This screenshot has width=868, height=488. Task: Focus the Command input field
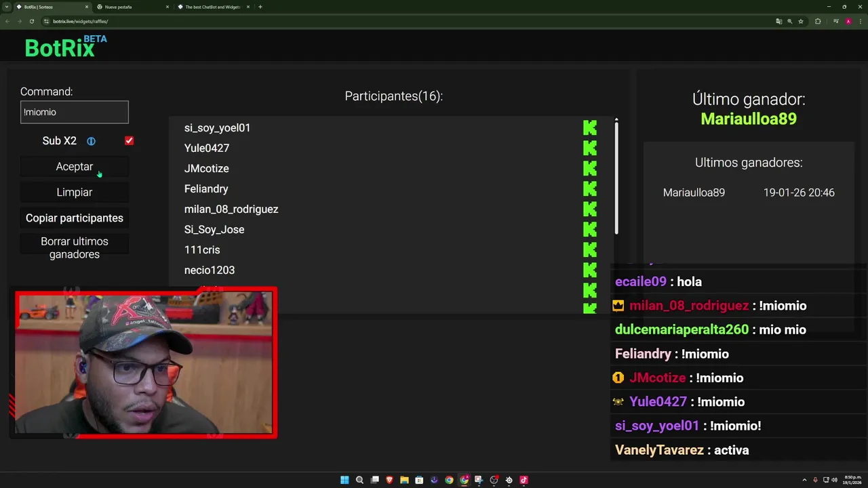(x=75, y=113)
